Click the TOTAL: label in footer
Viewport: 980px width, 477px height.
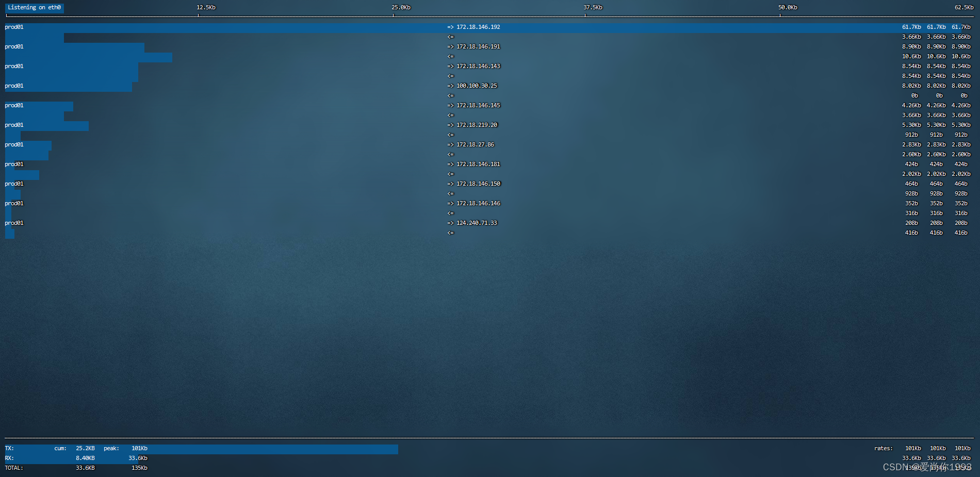pyautogui.click(x=14, y=468)
